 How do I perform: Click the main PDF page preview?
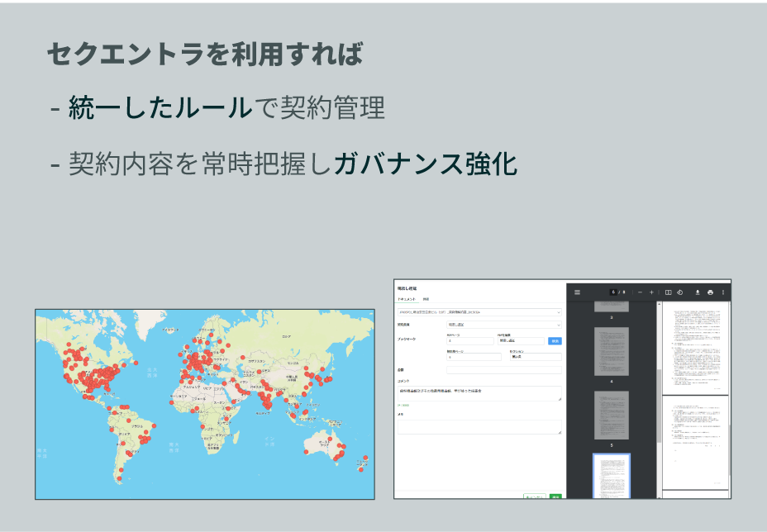click(x=696, y=348)
